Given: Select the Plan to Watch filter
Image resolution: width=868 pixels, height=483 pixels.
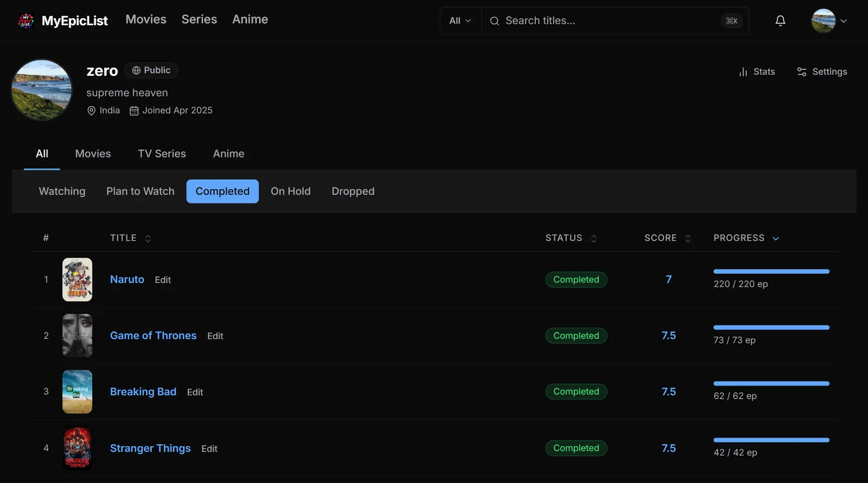Looking at the screenshot, I should coord(140,191).
